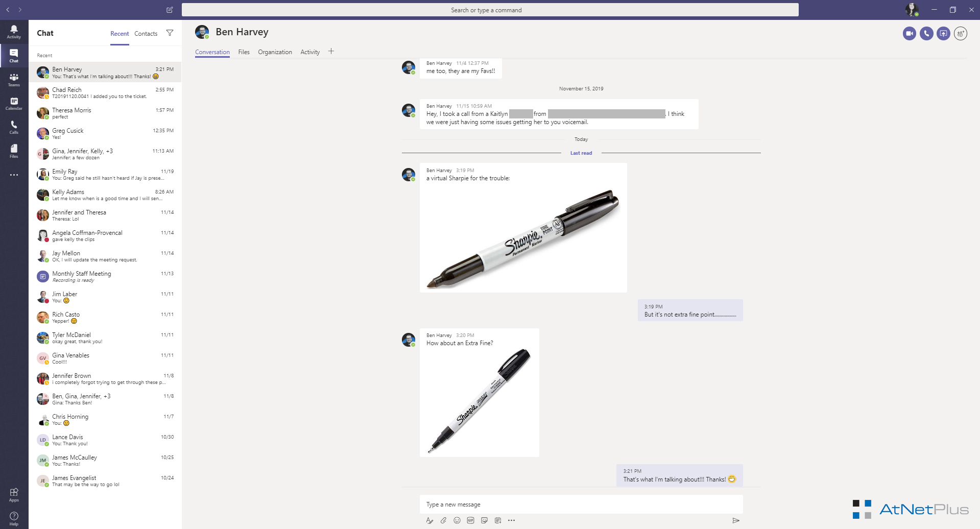The width and height of the screenshot is (980, 529).
Task: Start a video call with Ben Harvey
Action: pos(909,34)
